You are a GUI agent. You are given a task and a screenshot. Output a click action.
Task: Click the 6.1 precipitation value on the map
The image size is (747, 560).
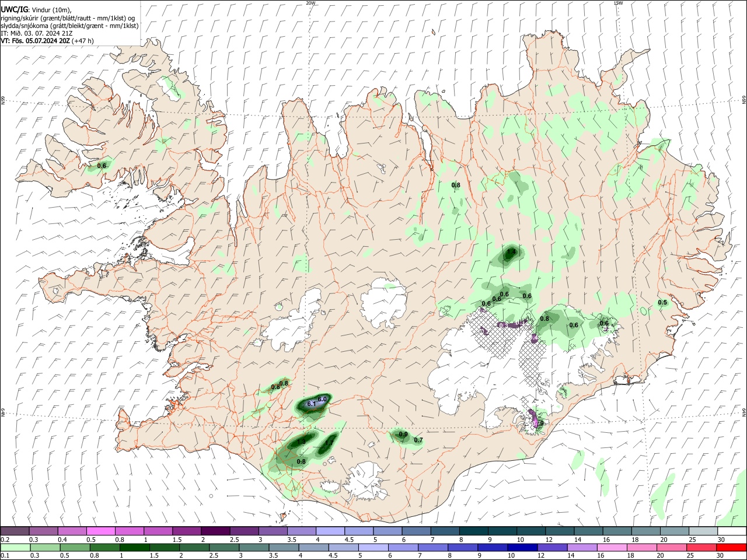pos(311,404)
